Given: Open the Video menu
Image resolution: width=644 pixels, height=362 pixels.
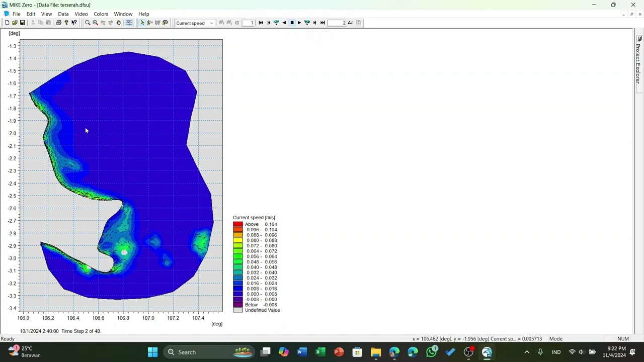Looking at the screenshot, I should 81,14.
